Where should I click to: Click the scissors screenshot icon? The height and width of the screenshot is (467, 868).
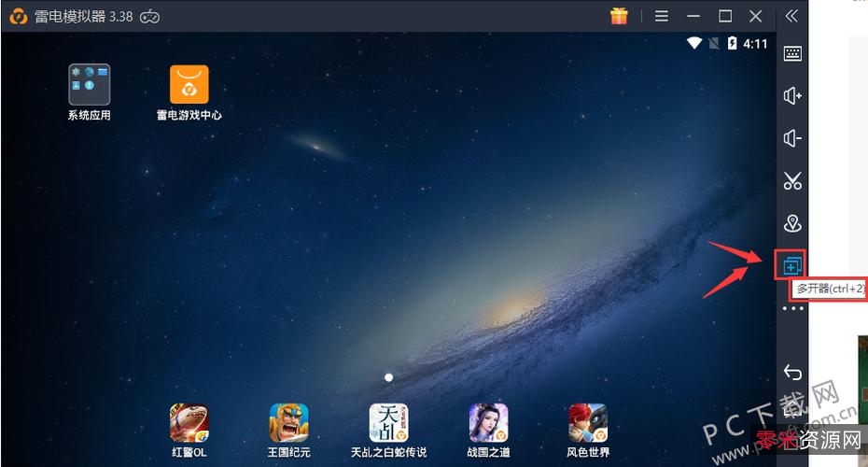(x=792, y=181)
